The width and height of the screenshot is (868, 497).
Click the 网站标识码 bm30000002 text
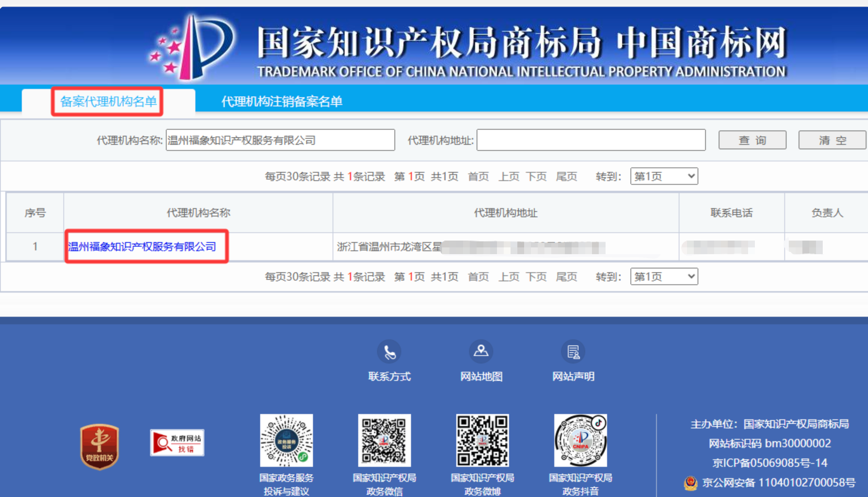(x=770, y=443)
